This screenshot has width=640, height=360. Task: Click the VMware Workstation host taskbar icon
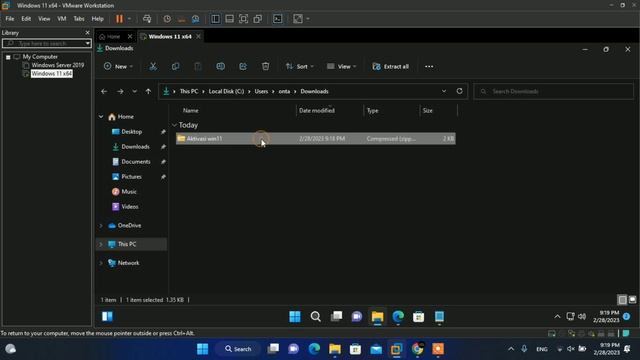396,349
